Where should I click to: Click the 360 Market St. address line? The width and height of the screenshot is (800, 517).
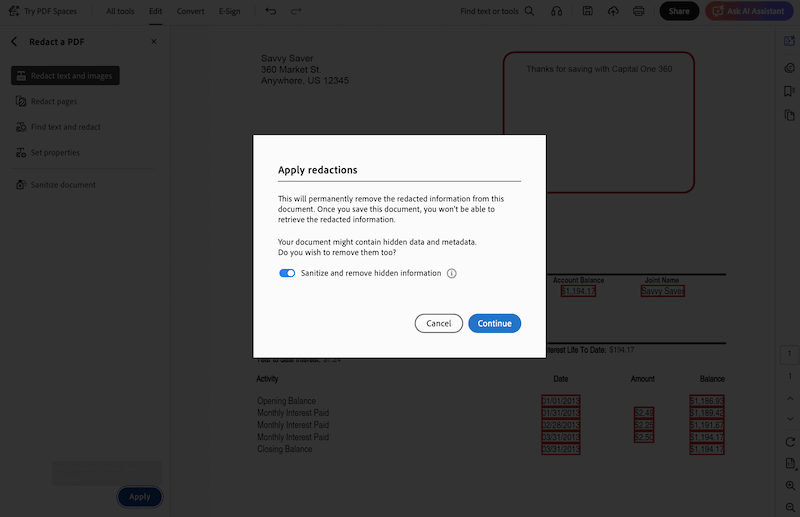point(291,69)
